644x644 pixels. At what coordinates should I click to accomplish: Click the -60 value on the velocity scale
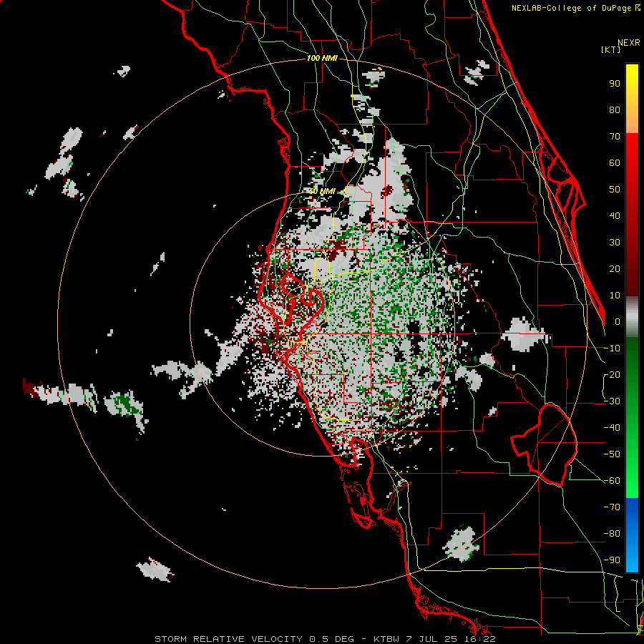click(612, 481)
